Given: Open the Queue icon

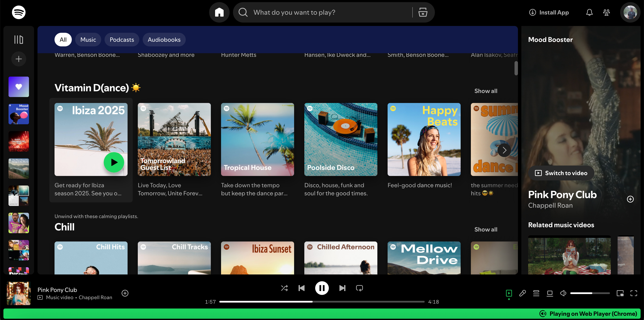Looking at the screenshot, I should click(x=536, y=293).
